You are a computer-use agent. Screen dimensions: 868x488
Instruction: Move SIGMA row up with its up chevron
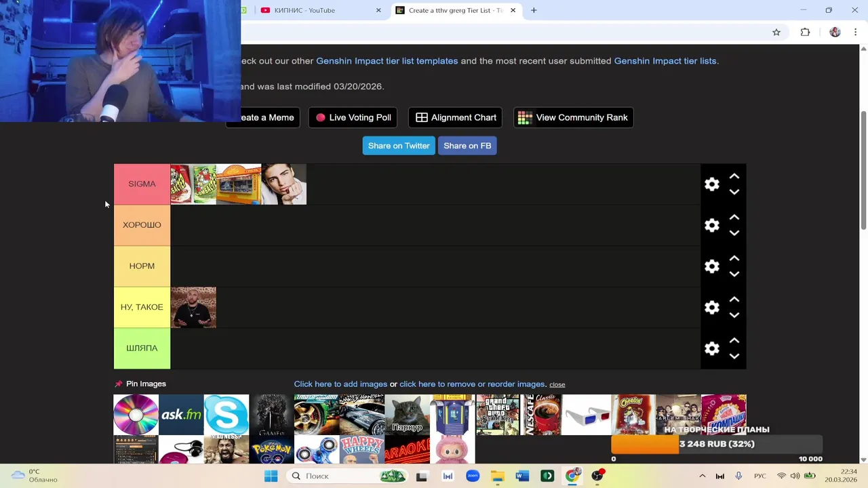pyautogui.click(x=734, y=176)
